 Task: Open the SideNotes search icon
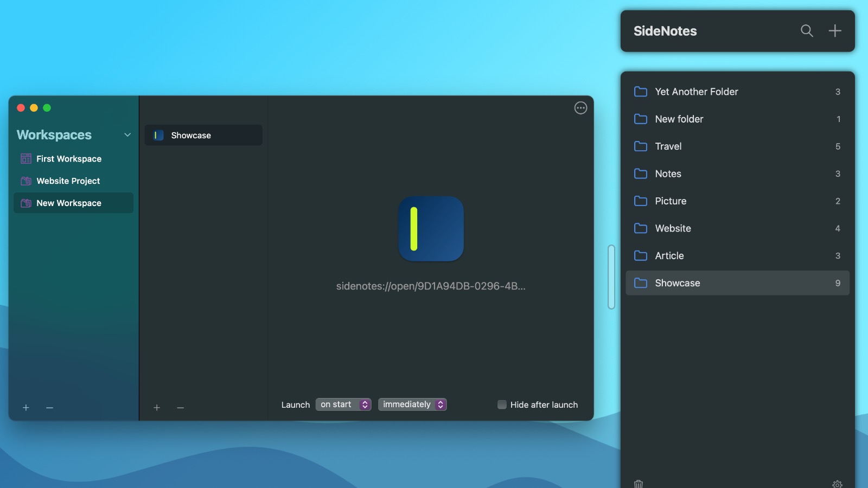pos(807,31)
